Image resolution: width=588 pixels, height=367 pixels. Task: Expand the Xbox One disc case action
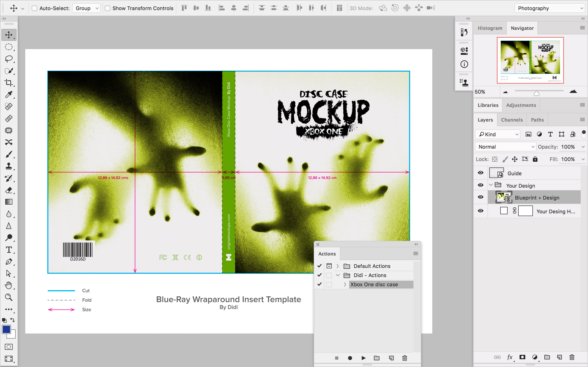(x=345, y=284)
